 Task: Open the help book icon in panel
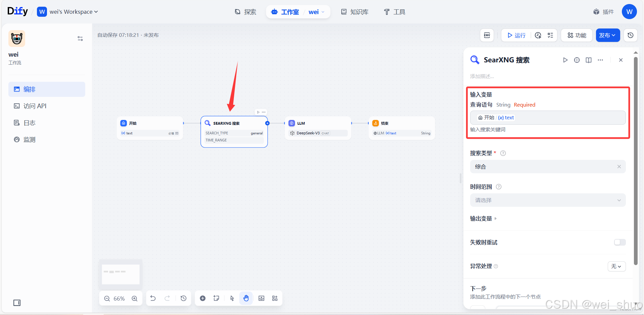[589, 60]
